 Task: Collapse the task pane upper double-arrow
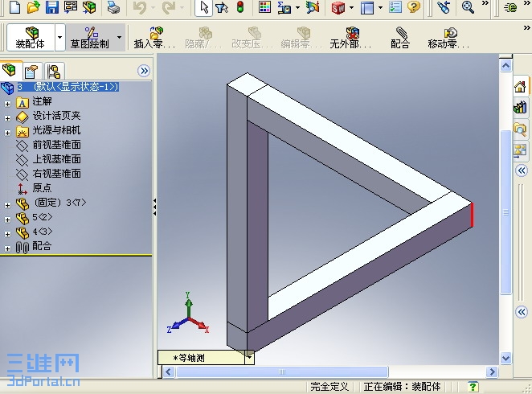click(522, 170)
